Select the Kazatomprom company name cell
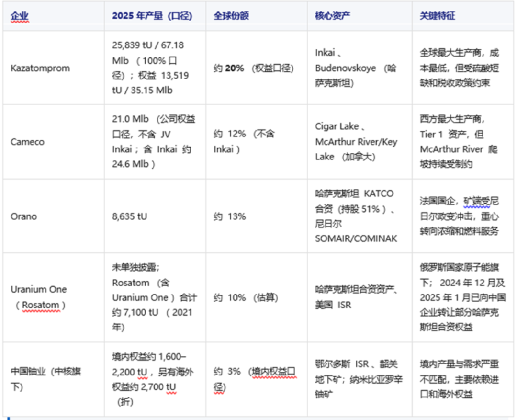 point(54,68)
